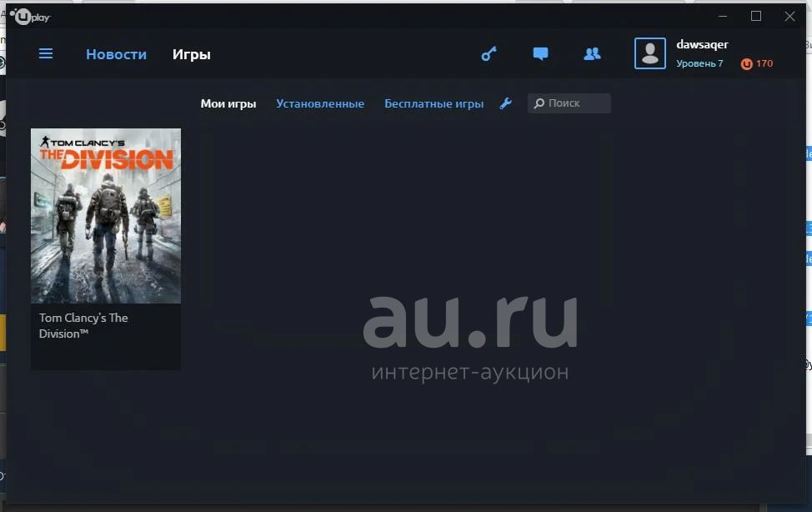Close the Uplay window
Image resolution: width=812 pixels, height=512 pixels.
[x=789, y=16]
